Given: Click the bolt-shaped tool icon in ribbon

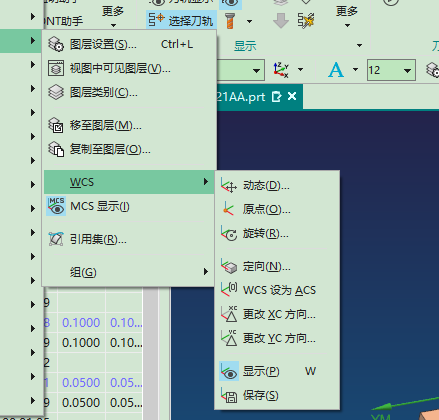Looking at the screenshot, I should tap(230, 21).
